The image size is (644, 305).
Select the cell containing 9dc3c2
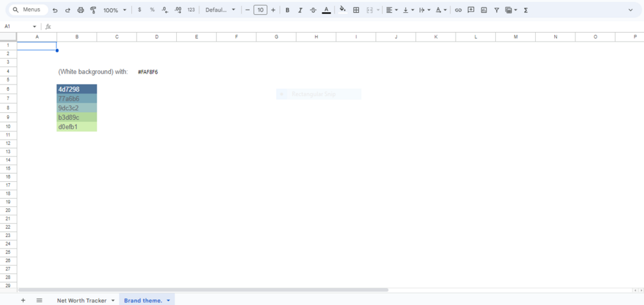click(x=77, y=108)
